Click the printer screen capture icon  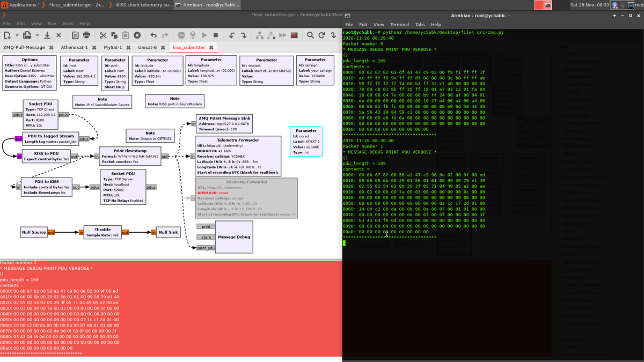coord(86,35)
